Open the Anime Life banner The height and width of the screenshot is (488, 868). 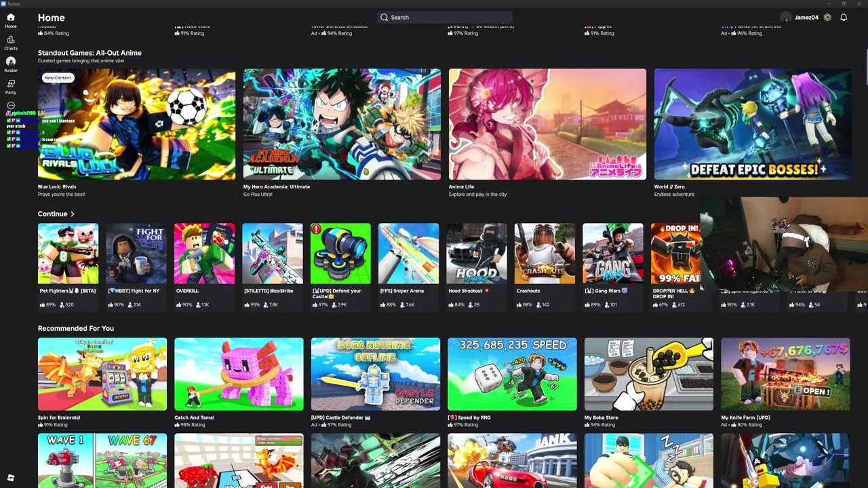547,124
